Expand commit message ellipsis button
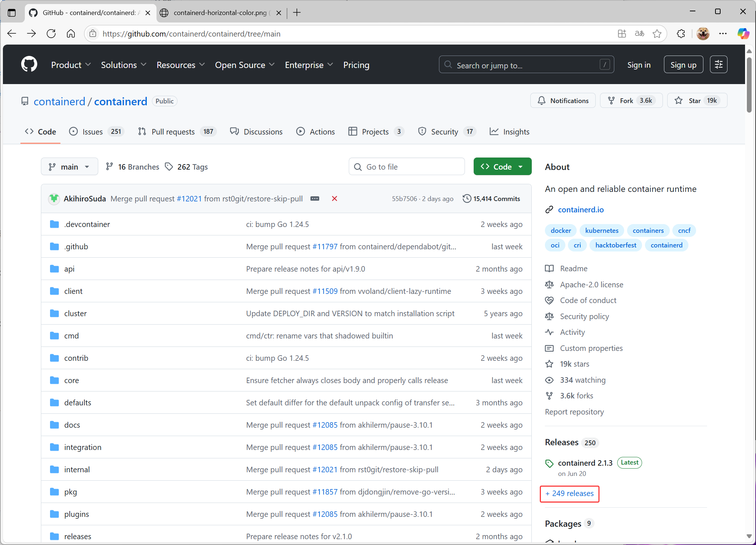Viewport: 756px width, 545px height. click(x=314, y=198)
